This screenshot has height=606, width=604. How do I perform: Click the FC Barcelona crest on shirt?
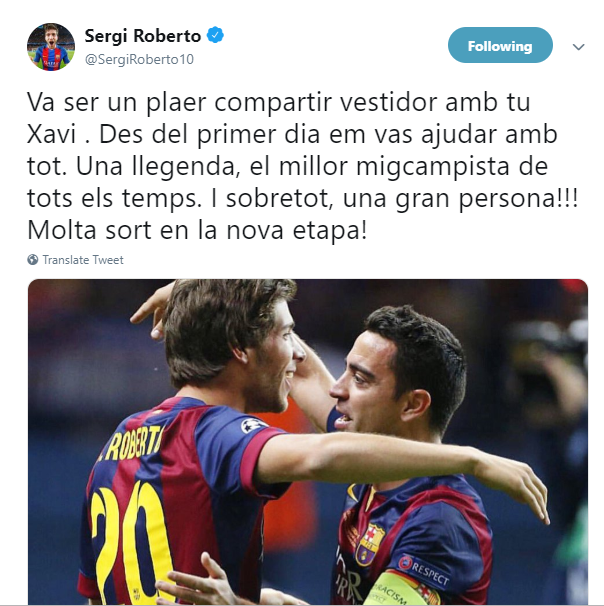pyautogui.click(x=370, y=543)
